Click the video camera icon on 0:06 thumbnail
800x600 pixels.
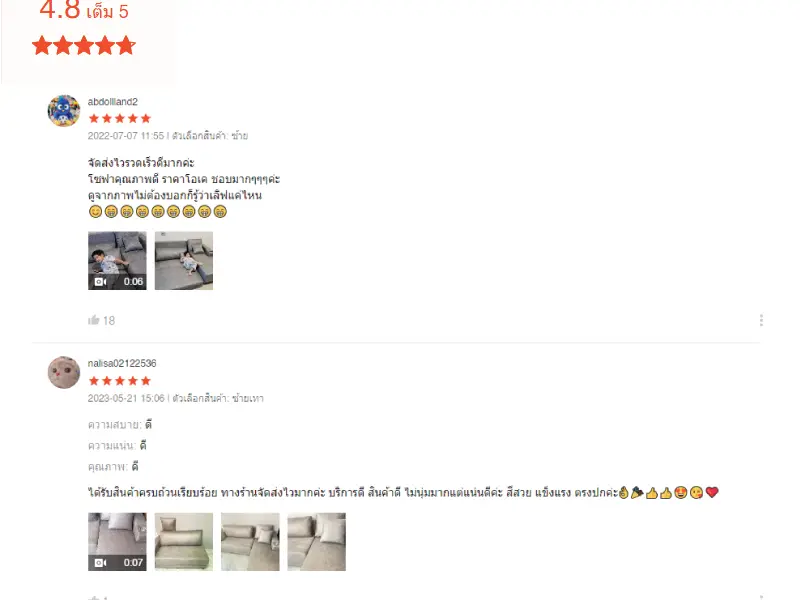pyautogui.click(x=101, y=282)
